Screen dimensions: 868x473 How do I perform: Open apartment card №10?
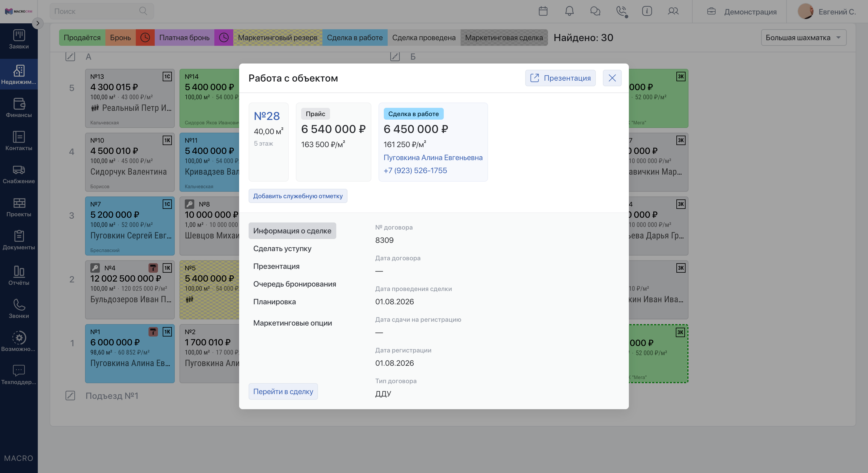coord(130,162)
